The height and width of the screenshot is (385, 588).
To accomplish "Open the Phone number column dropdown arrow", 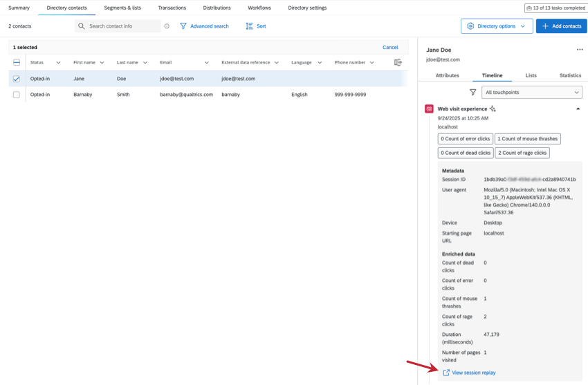I will coord(371,62).
